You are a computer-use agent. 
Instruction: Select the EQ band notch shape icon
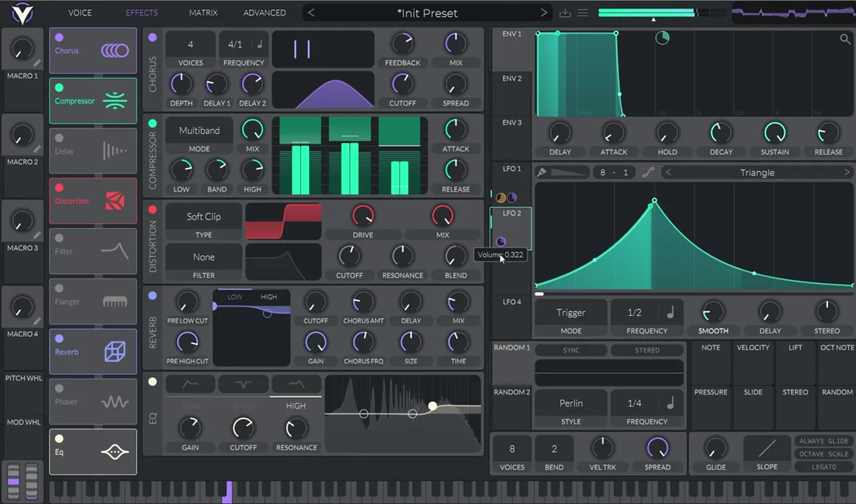pos(243,384)
